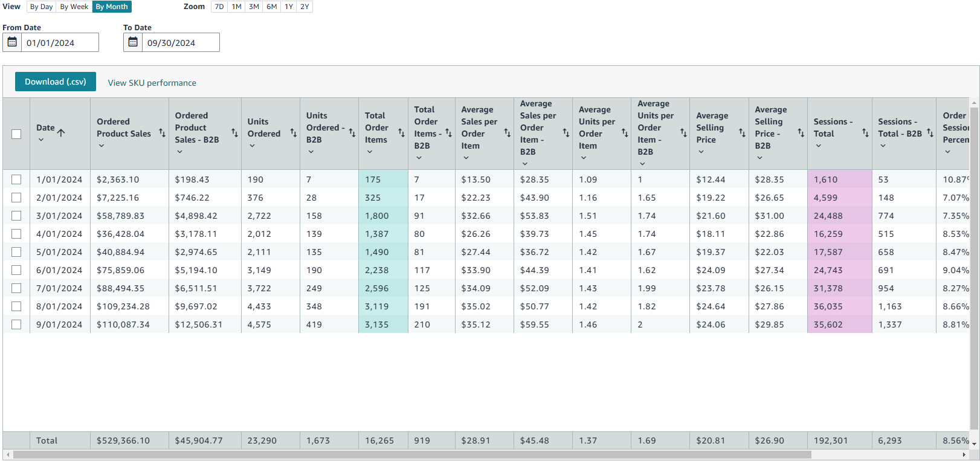Click the sort arrows for Total Order Items
The image size is (980, 461).
401,133
